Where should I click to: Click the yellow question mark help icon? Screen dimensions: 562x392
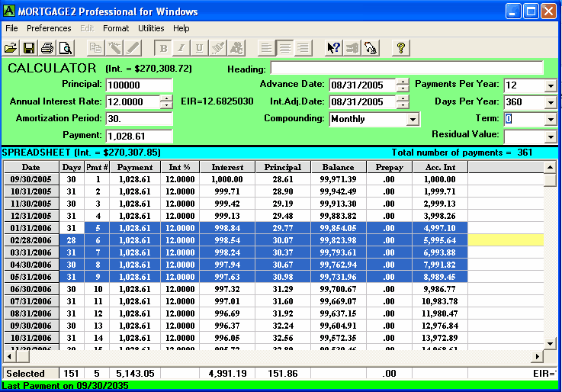[x=401, y=48]
